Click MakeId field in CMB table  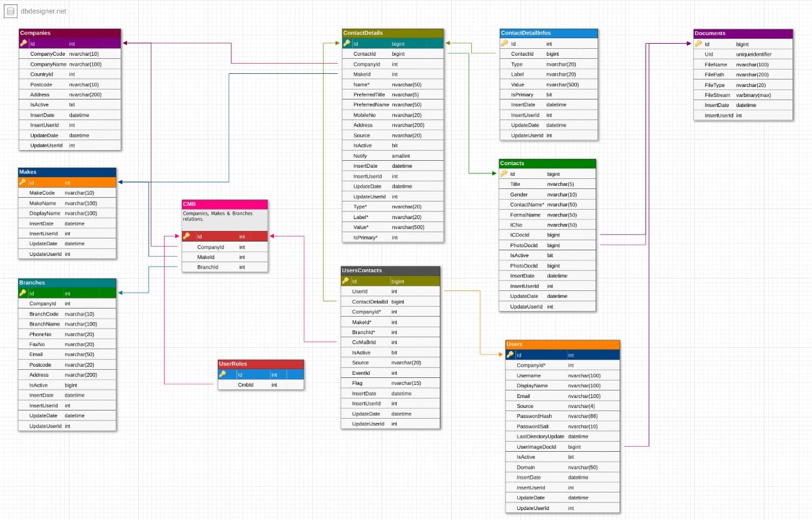click(x=225, y=257)
